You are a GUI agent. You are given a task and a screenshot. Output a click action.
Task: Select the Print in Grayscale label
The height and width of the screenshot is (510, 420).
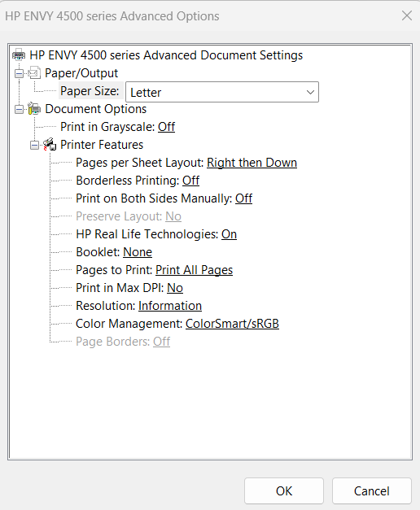pyautogui.click(x=107, y=127)
